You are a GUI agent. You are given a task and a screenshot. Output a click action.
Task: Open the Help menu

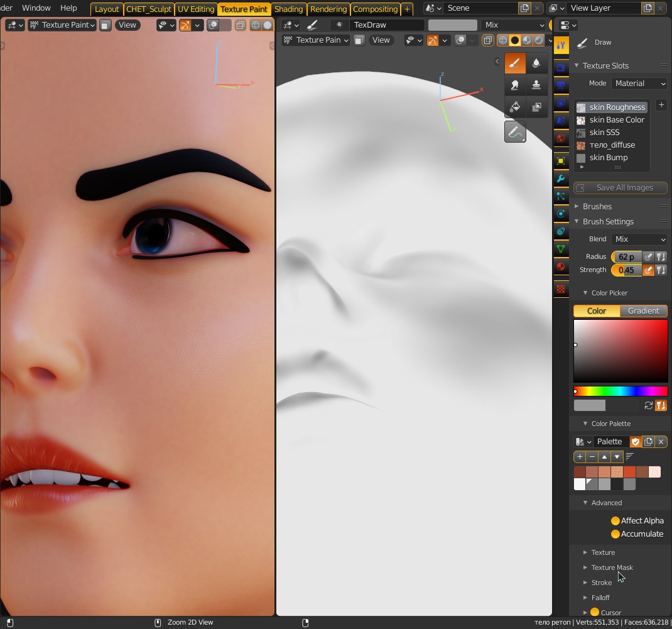click(68, 8)
